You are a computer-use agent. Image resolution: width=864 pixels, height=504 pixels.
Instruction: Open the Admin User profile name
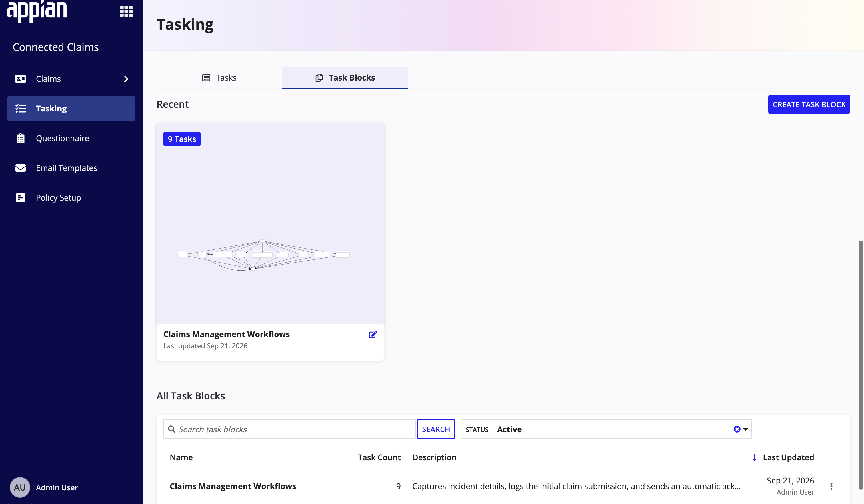(x=57, y=487)
